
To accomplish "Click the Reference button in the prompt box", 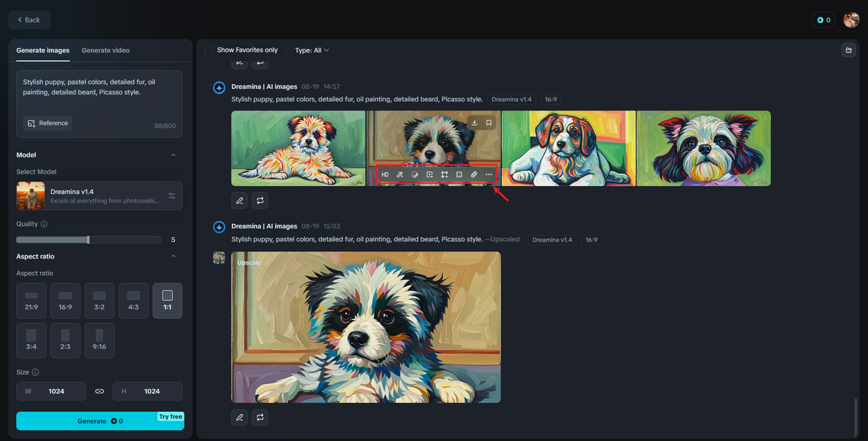I will pyautogui.click(x=47, y=123).
